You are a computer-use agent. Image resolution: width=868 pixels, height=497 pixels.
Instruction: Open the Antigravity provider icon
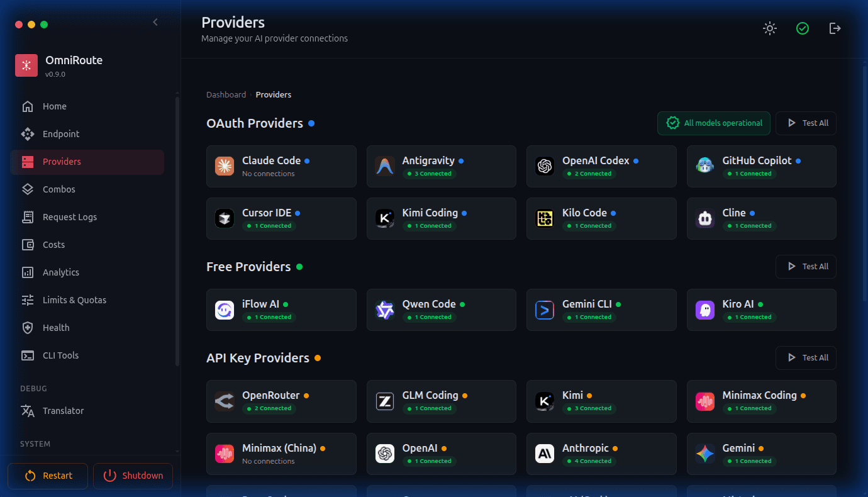click(x=385, y=166)
